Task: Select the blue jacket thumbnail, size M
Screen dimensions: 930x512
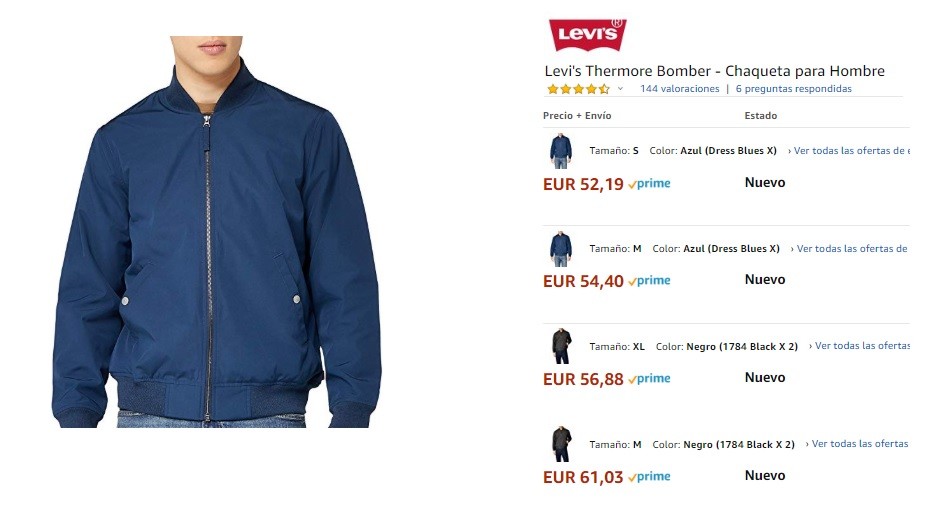Action: [560, 249]
